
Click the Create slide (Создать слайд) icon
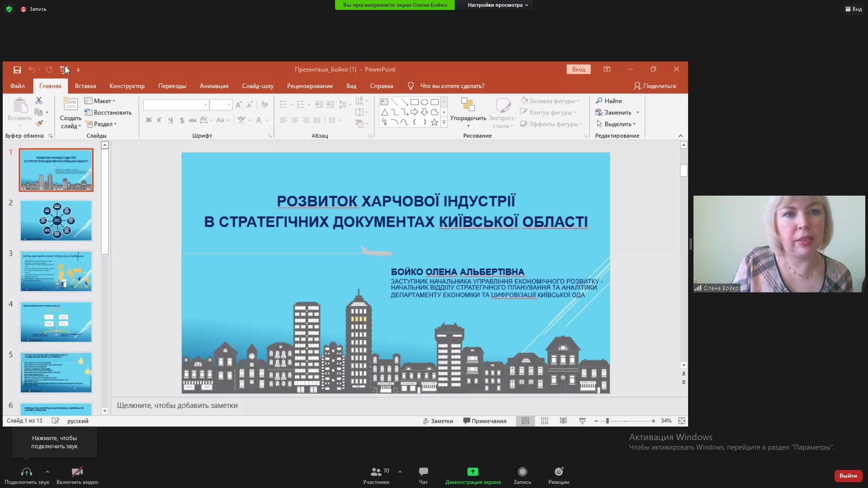point(70,105)
